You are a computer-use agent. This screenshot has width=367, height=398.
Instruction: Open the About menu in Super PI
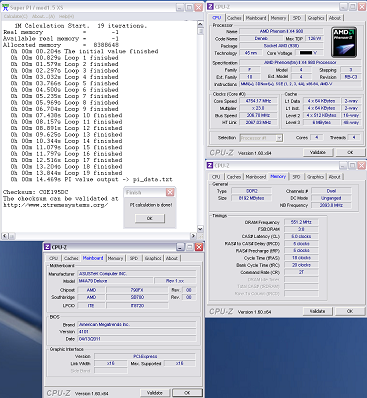pyautogui.click(x=43, y=16)
